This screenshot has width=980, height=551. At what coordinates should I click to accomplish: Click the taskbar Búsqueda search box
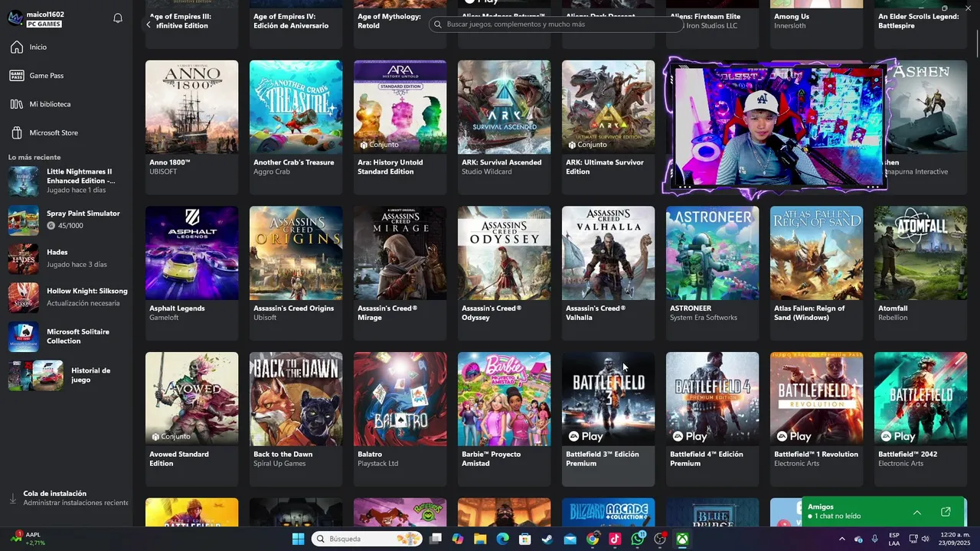pyautogui.click(x=367, y=539)
